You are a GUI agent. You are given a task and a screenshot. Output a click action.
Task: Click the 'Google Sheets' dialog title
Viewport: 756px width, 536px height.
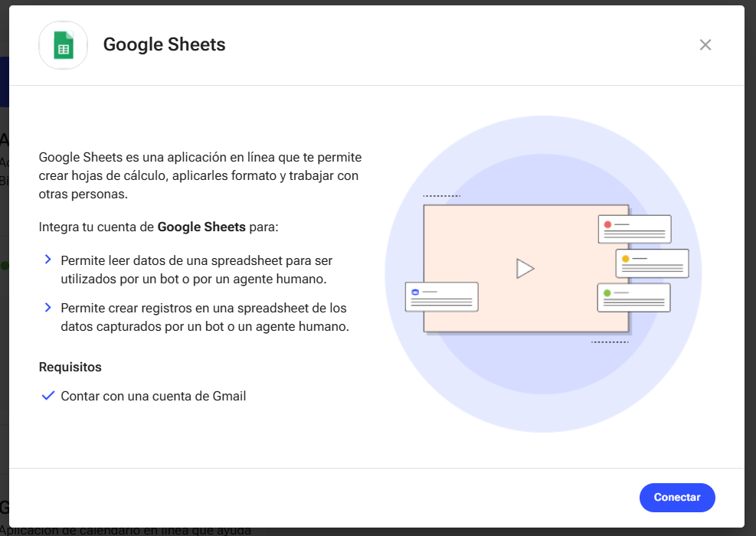click(x=165, y=44)
